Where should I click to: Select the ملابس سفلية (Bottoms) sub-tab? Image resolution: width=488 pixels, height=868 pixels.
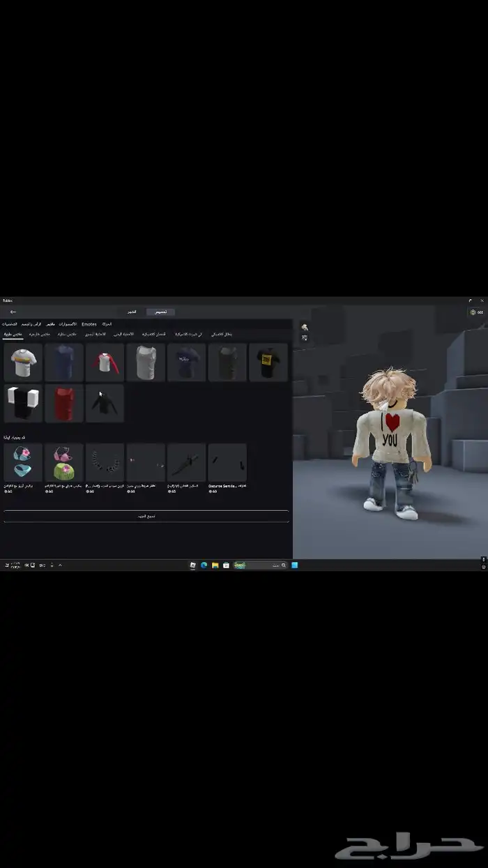[x=67, y=334]
